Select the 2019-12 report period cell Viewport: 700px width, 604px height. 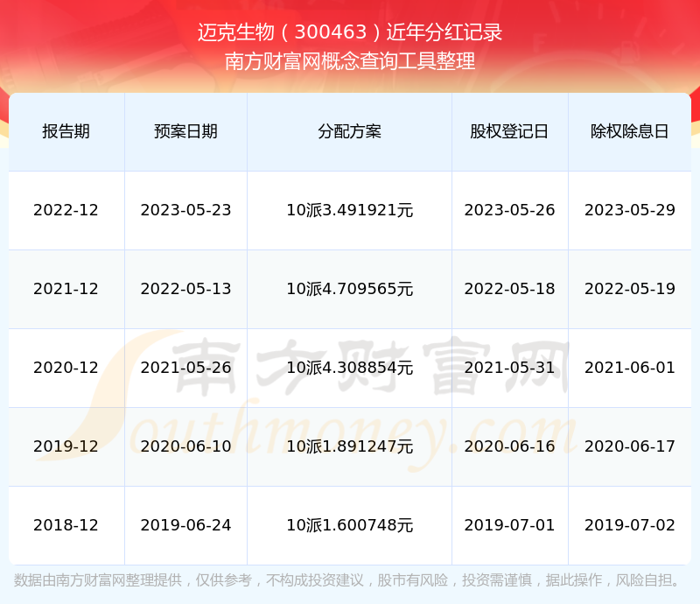pos(66,446)
